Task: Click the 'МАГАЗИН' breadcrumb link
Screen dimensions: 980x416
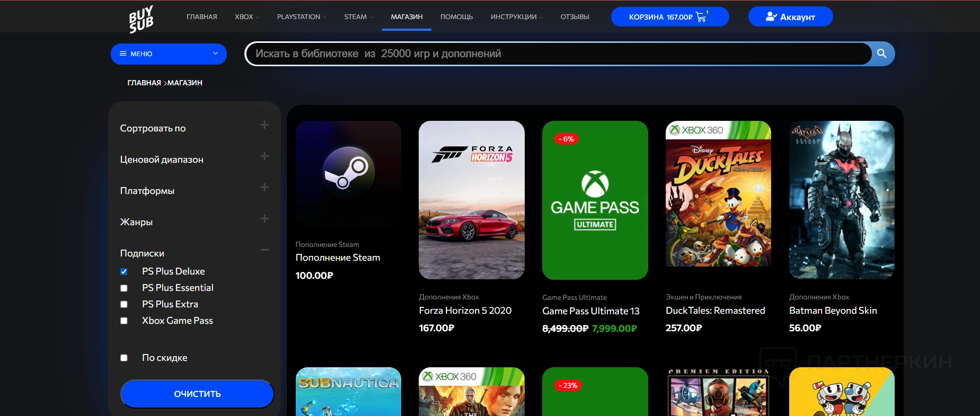Action: (x=185, y=83)
